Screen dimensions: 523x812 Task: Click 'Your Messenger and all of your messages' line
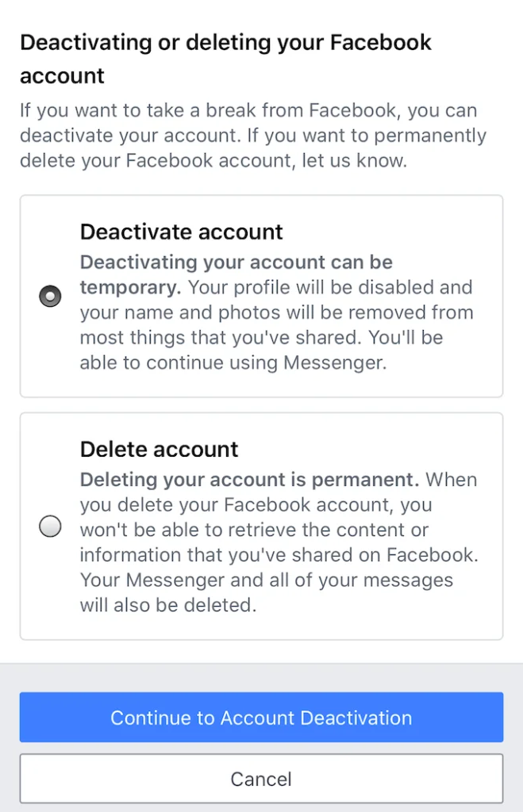click(267, 580)
